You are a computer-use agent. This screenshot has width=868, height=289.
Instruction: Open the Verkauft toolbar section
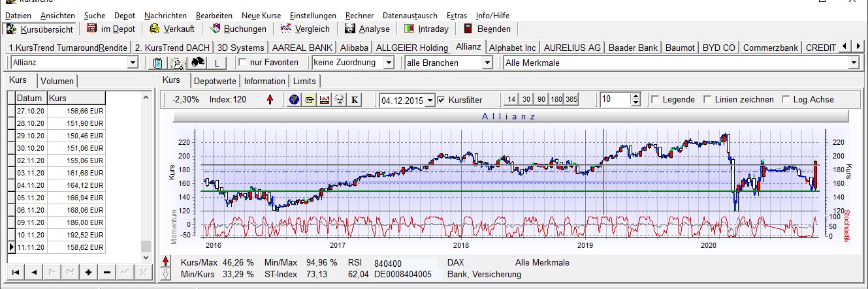(x=172, y=29)
